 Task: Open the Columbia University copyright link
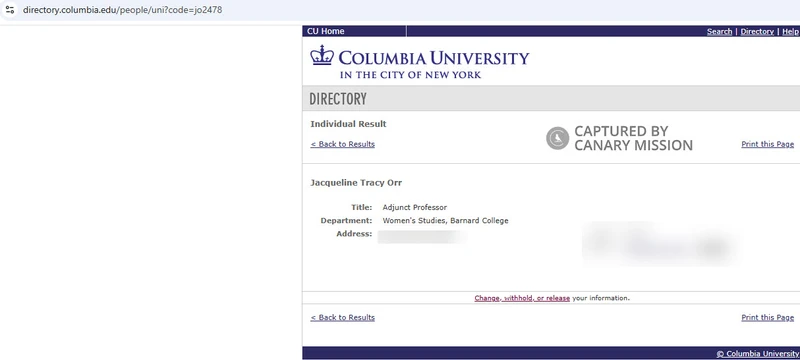758,354
